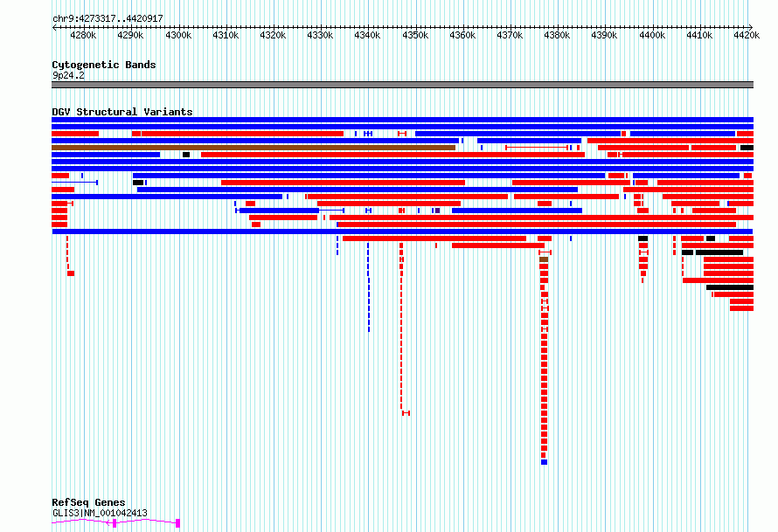
Task: Select the long brown structural variant bar
Action: [254, 148]
